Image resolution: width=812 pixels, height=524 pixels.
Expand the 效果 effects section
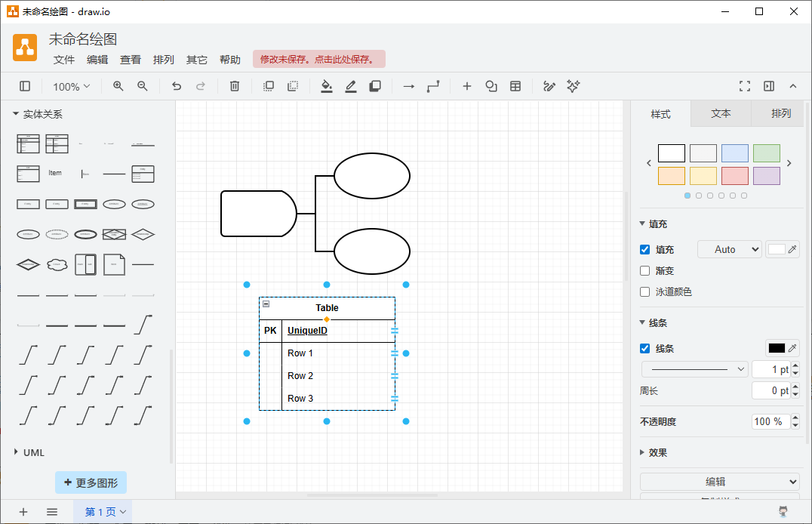tap(654, 452)
